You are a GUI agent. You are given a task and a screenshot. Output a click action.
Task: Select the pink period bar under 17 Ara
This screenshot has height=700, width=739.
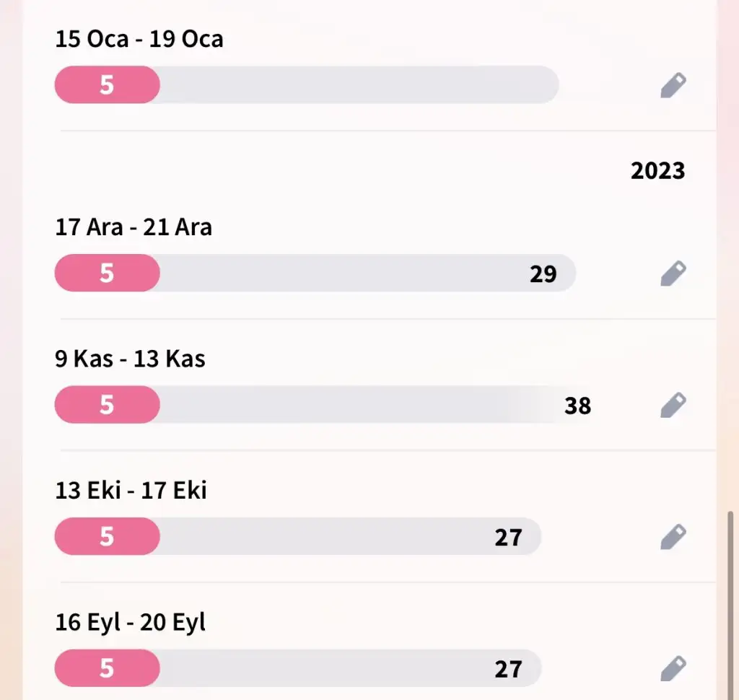[x=108, y=273]
